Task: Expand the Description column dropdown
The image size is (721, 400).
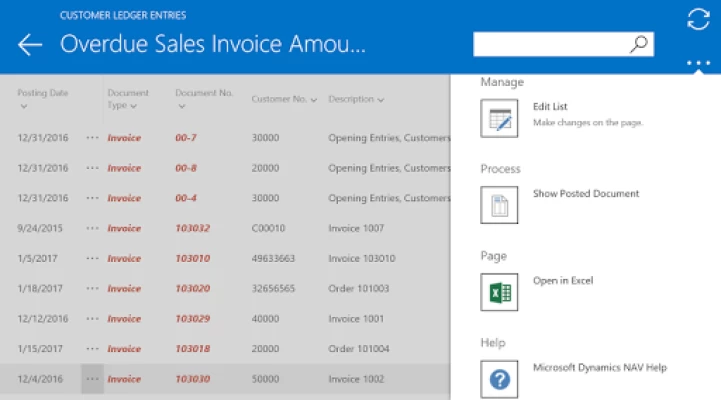Action: 381,100
